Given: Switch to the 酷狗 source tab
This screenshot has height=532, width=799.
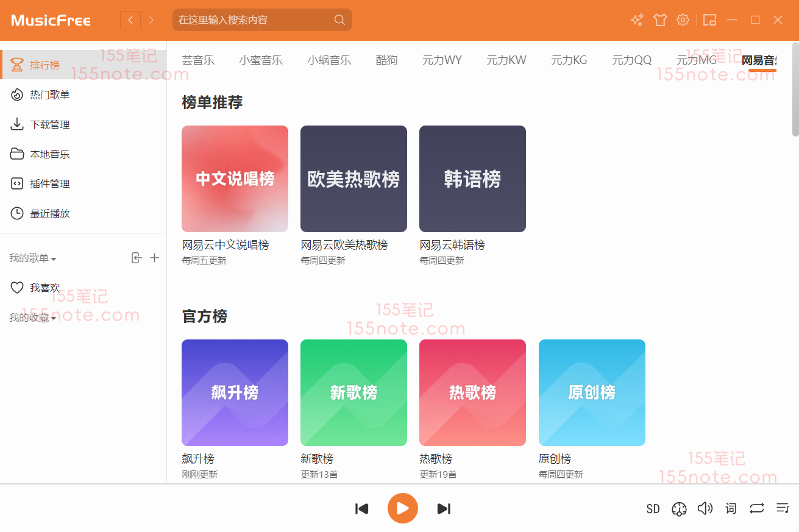Looking at the screenshot, I should 386,60.
